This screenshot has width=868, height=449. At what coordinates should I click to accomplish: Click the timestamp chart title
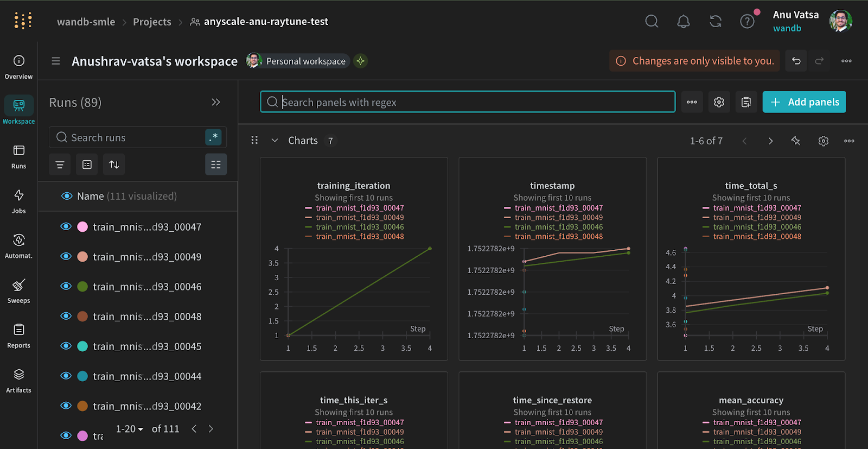coord(552,186)
